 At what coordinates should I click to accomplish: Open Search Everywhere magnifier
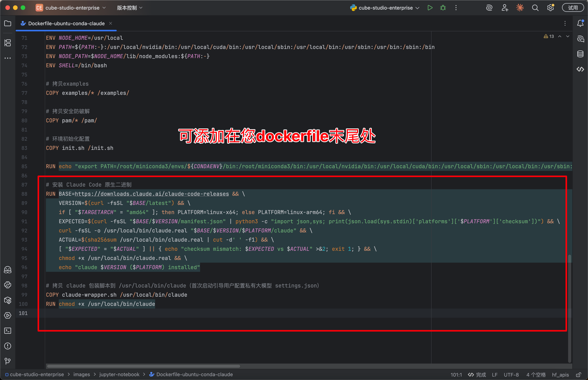[x=535, y=8]
